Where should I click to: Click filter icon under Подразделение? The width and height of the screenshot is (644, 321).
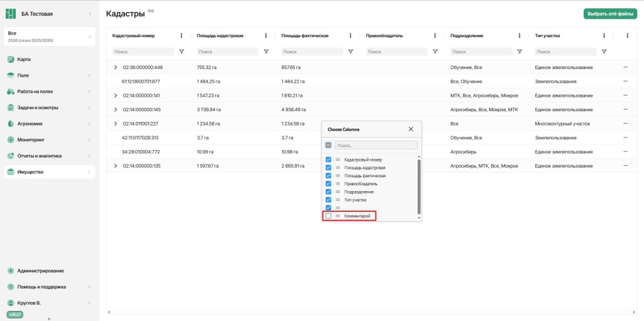[x=519, y=52]
